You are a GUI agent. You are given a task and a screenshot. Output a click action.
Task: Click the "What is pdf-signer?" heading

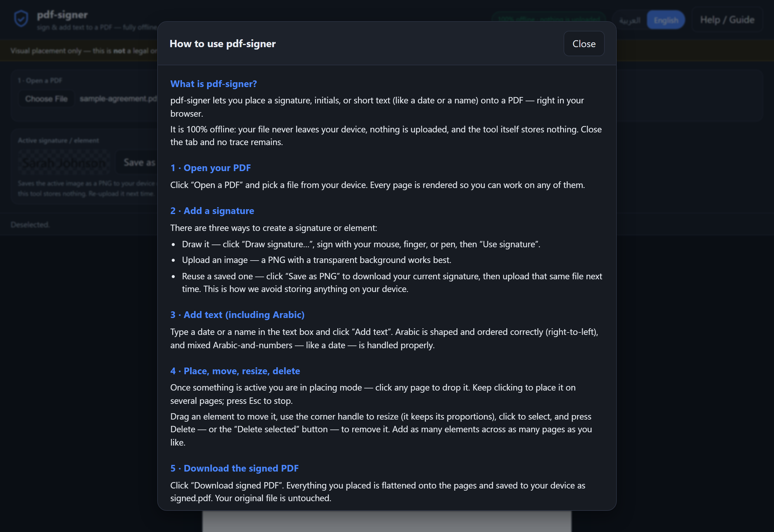pyautogui.click(x=213, y=84)
